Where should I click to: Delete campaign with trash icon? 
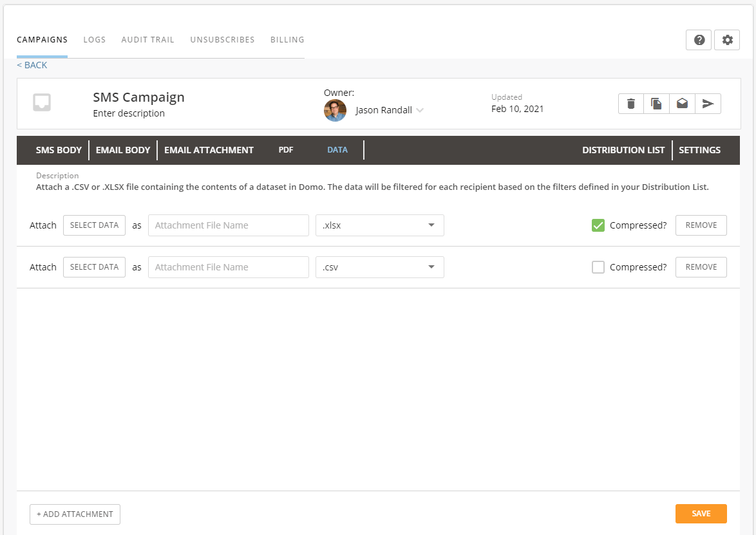[x=630, y=104]
